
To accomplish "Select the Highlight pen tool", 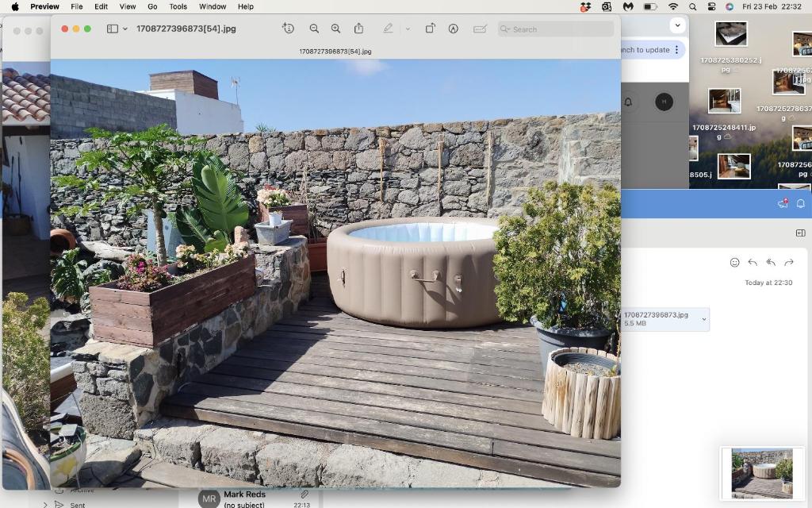I will (388, 29).
